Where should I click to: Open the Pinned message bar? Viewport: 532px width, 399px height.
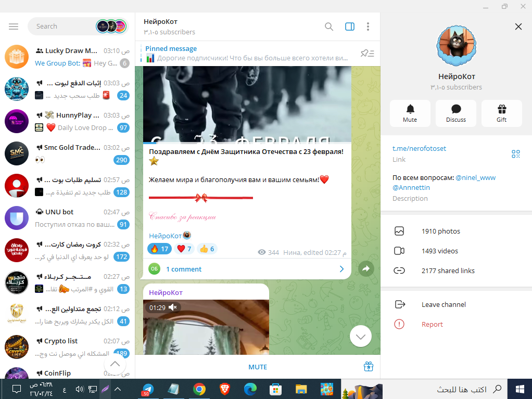click(x=247, y=53)
